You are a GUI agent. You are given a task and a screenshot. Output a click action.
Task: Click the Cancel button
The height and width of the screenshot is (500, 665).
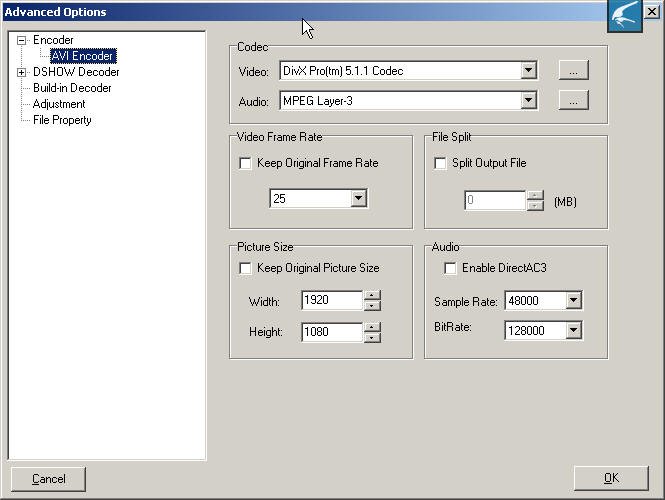point(48,479)
